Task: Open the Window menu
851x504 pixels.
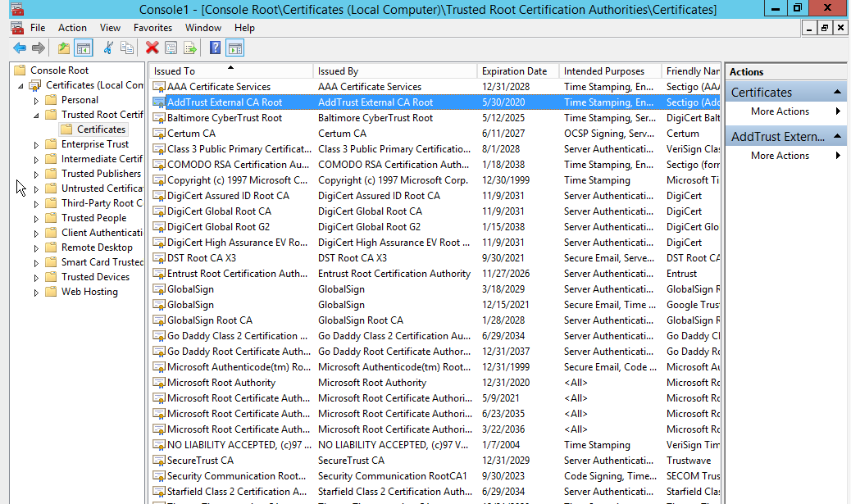Action: click(x=203, y=28)
